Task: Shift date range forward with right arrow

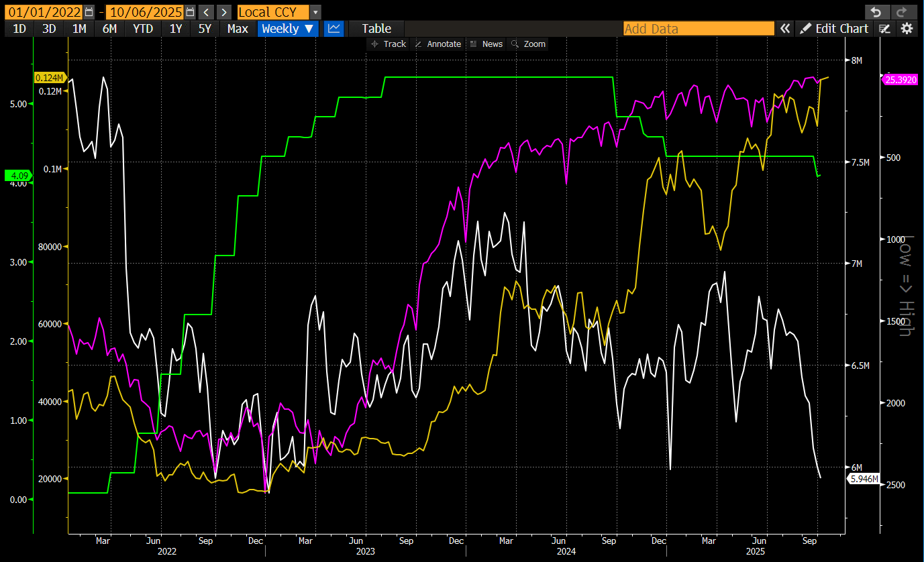Action: point(224,12)
